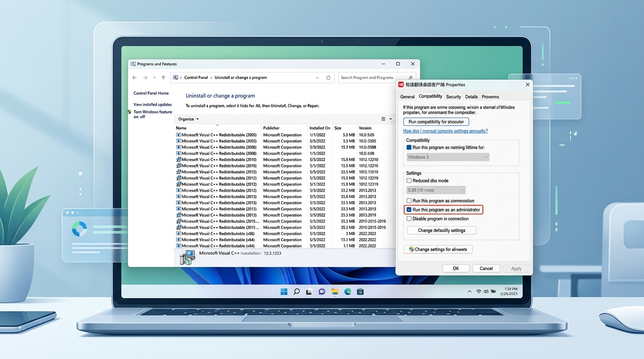Click the Up one level arrow
The image size is (644, 359).
(x=163, y=78)
